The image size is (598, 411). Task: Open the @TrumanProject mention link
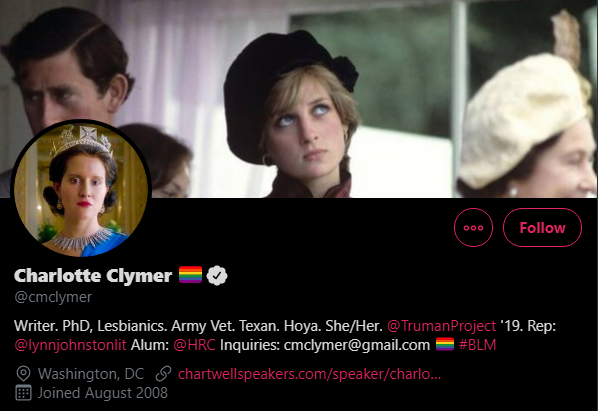click(x=441, y=326)
